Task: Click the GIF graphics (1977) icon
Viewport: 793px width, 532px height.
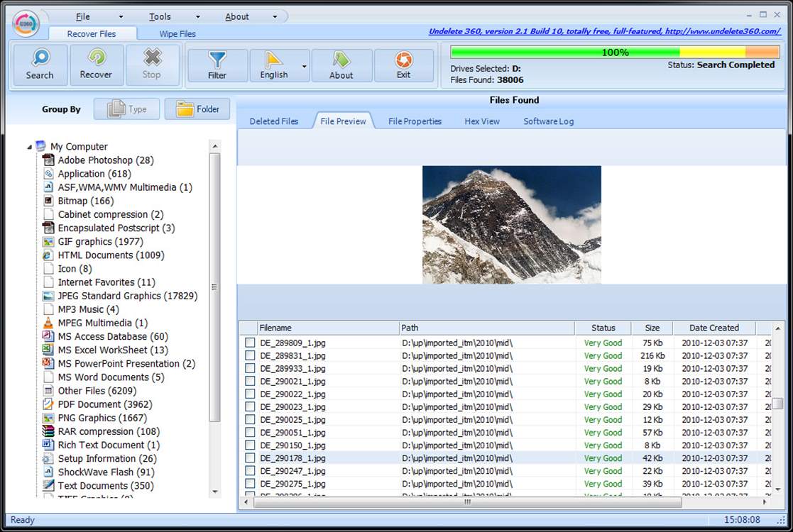Action: tap(48, 242)
